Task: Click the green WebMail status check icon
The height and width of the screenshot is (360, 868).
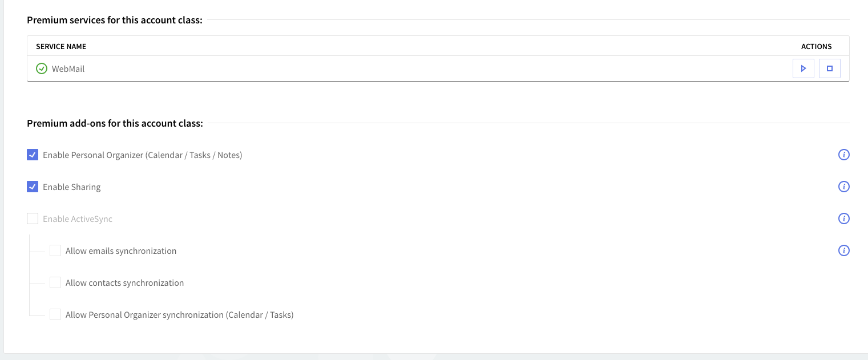Action: [42, 68]
